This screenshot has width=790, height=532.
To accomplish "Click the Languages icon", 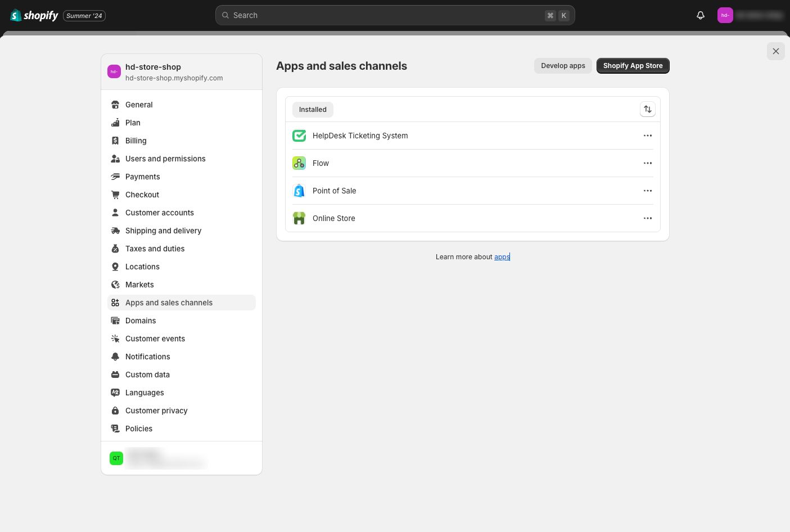I will tap(115, 393).
